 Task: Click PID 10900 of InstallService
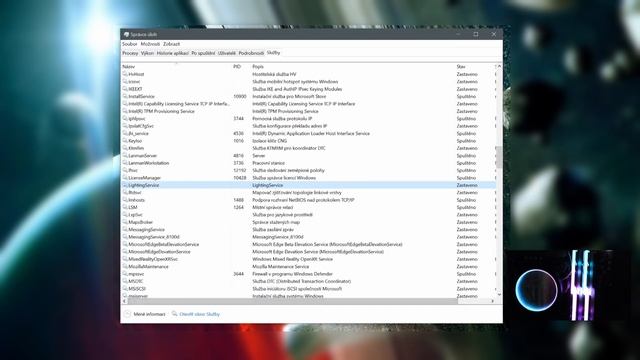240,97
